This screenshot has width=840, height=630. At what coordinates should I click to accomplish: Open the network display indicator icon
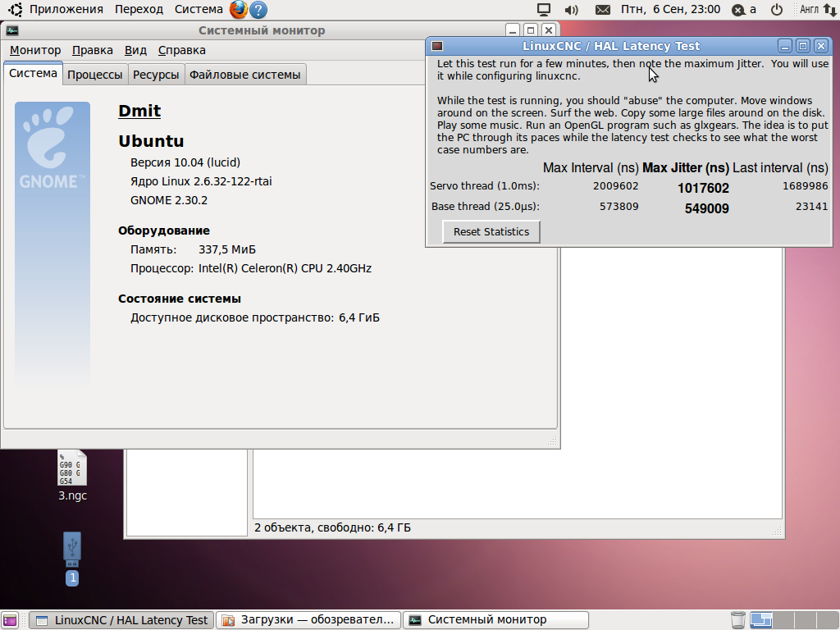[x=544, y=9]
